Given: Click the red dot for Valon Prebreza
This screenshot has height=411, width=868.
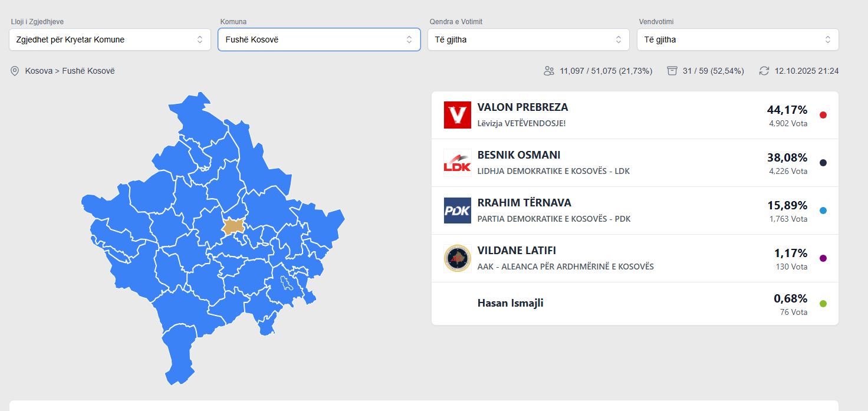Looking at the screenshot, I should [823, 115].
